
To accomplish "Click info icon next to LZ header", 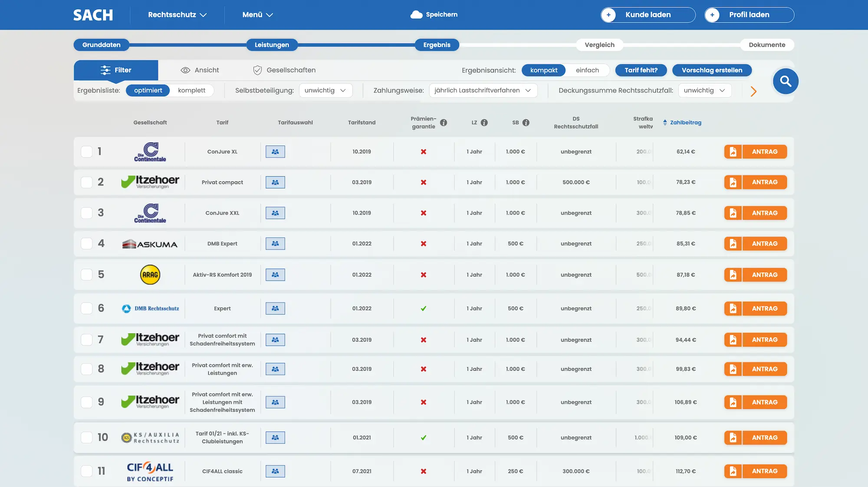I will [484, 123].
